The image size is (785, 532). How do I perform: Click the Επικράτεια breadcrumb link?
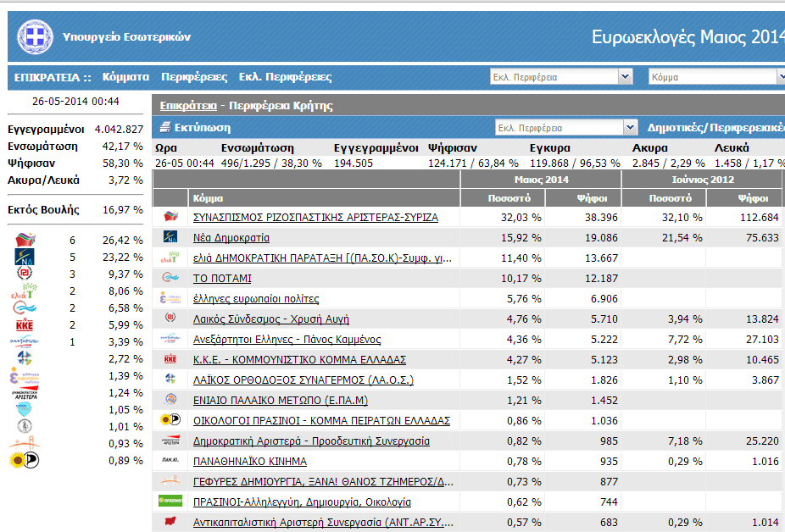coord(186,106)
